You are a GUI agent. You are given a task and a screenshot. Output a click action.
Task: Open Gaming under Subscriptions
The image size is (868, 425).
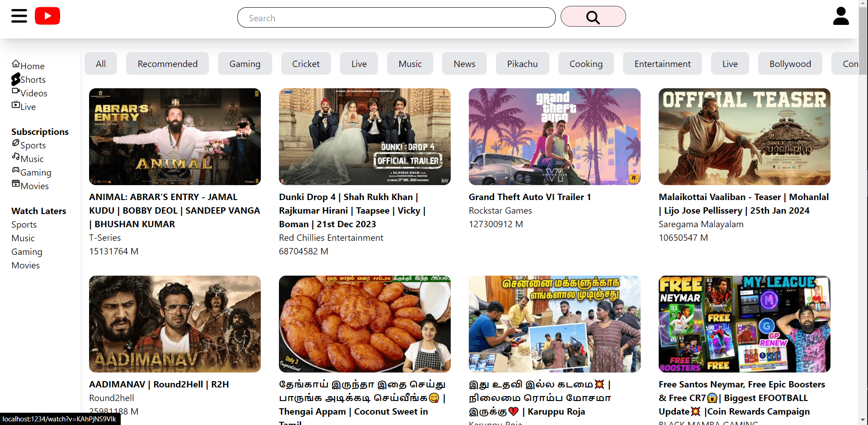[x=36, y=172]
